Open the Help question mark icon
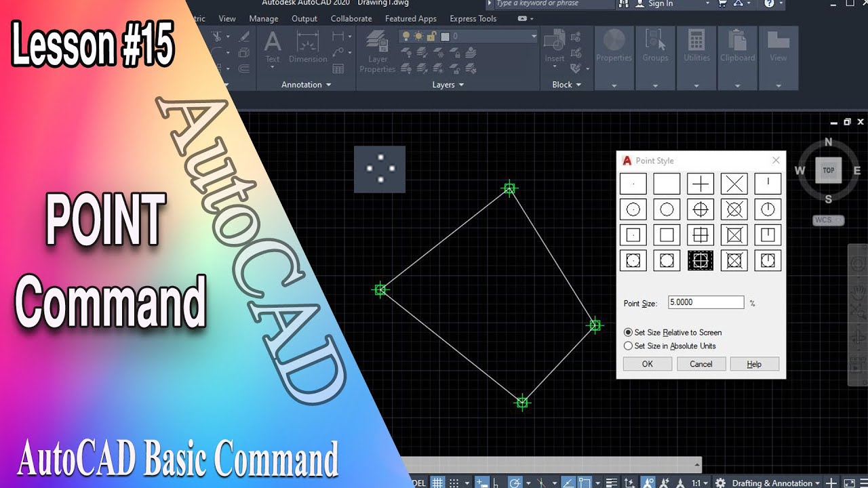Viewport: 868px width, 488px height. (769, 4)
